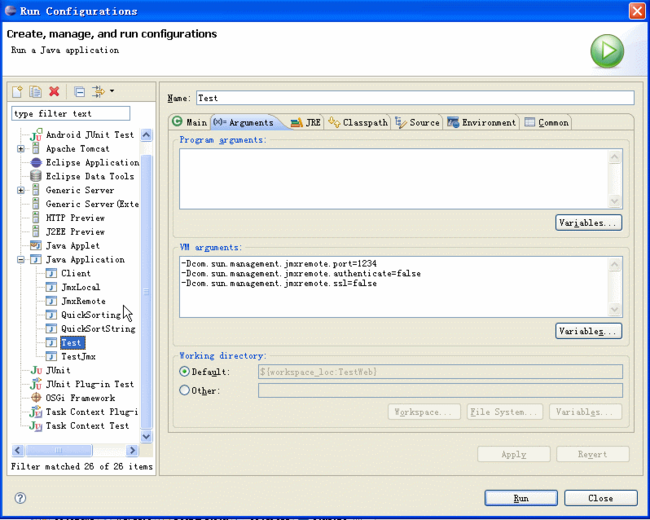650x520 pixels.
Task: Select Default working directory radio button
Action: coord(184,372)
